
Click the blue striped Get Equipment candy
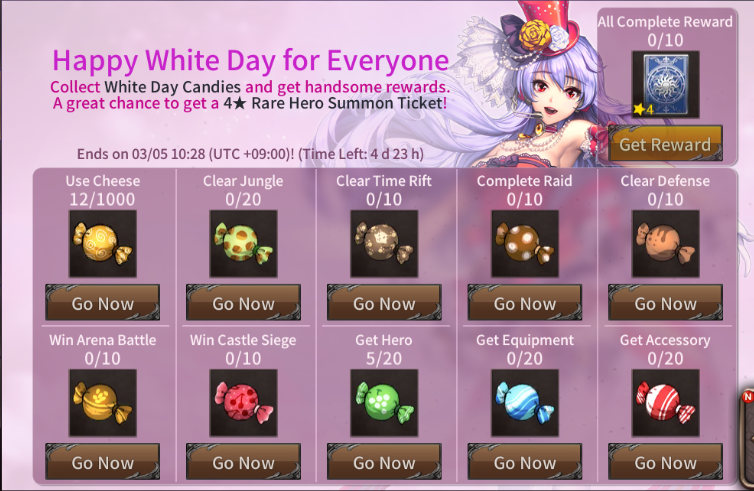point(525,403)
